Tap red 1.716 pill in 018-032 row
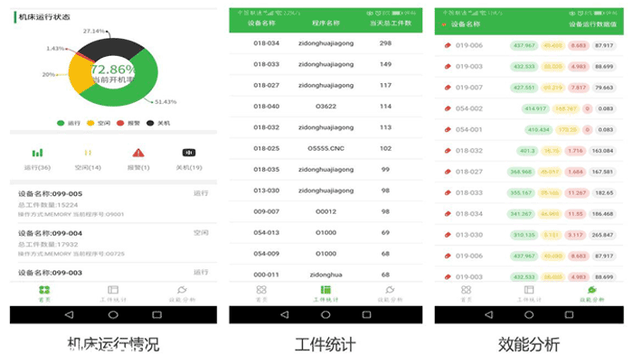Screen dimensions: 633x364 [575, 151]
